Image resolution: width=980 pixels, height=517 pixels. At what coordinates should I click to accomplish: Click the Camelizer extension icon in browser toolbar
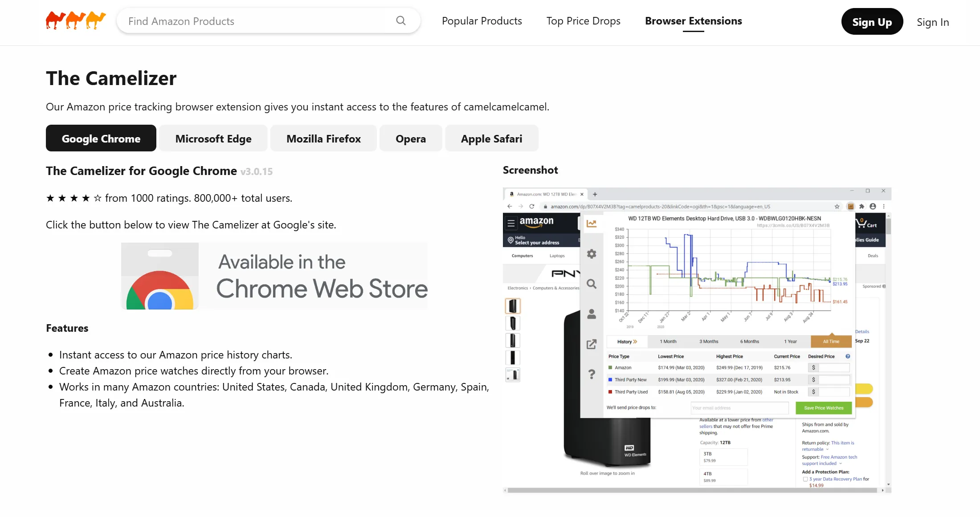coord(851,206)
